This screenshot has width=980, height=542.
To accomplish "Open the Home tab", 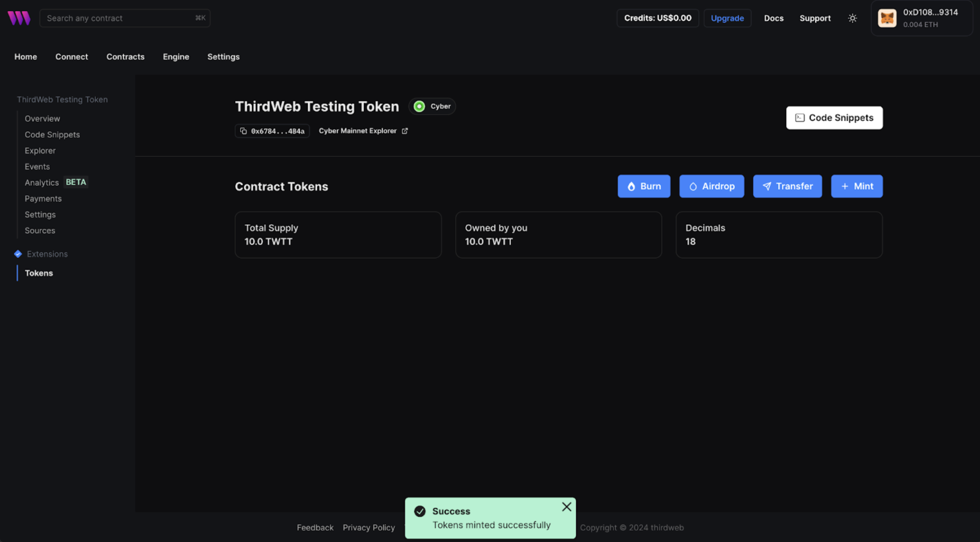I will coord(26,57).
